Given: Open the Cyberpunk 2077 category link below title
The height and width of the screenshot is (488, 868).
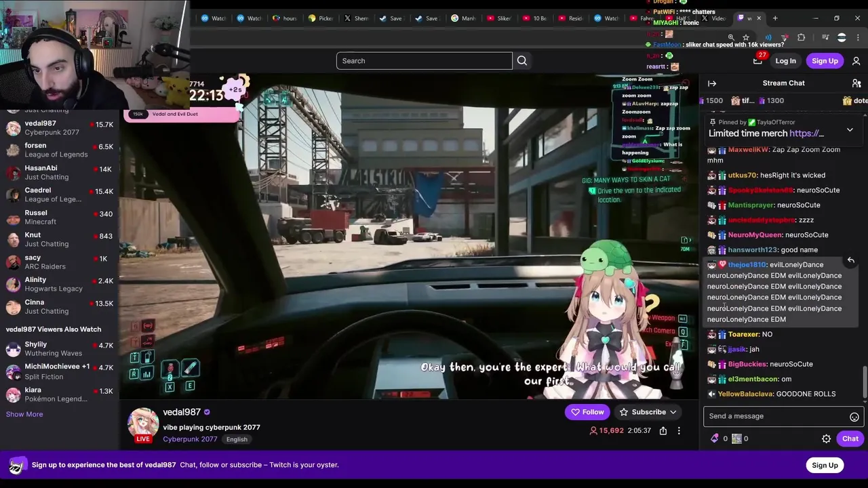Looking at the screenshot, I should [190, 439].
